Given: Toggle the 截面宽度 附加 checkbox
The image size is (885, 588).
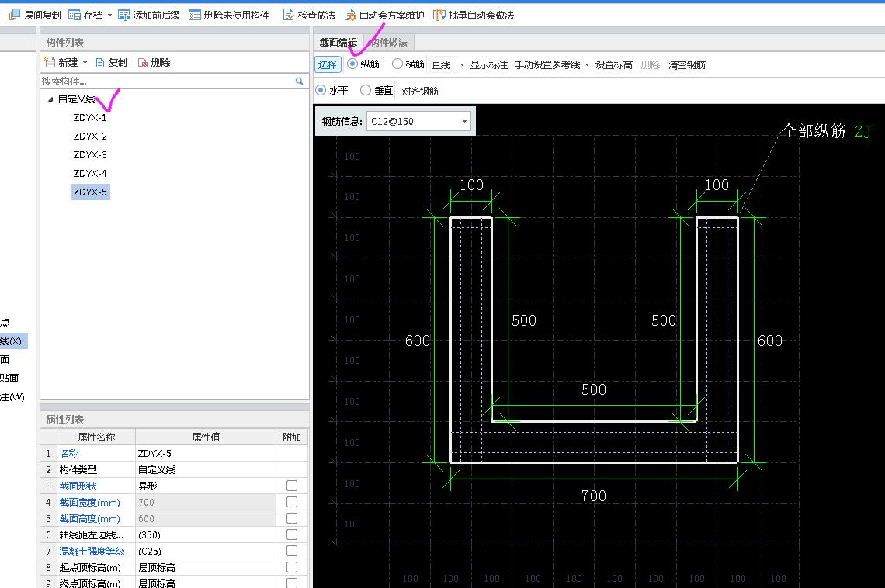Looking at the screenshot, I should tap(292, 502).
